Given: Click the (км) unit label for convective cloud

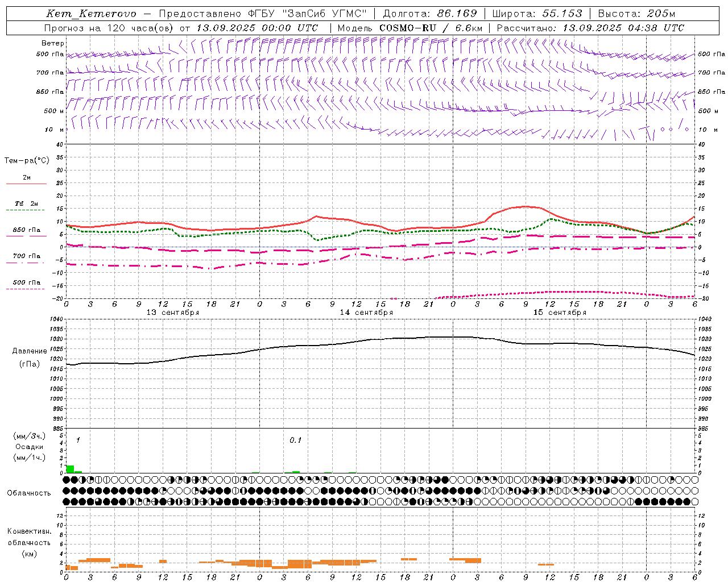Looking at the screenshot, I should point(29,554).
